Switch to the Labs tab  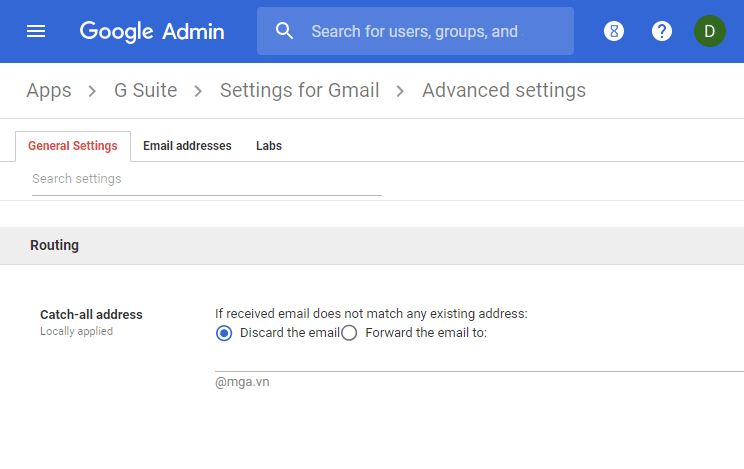click(x=269, y=146)
